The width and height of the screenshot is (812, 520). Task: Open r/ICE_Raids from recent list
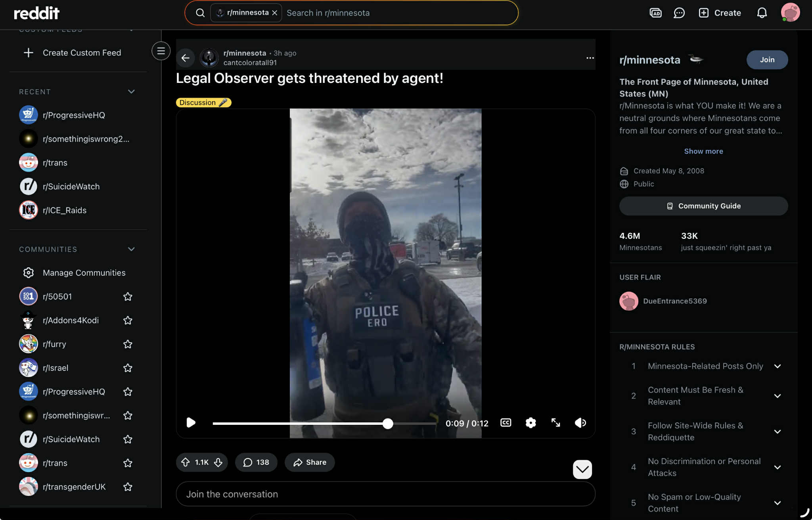[x=64, y=210]
